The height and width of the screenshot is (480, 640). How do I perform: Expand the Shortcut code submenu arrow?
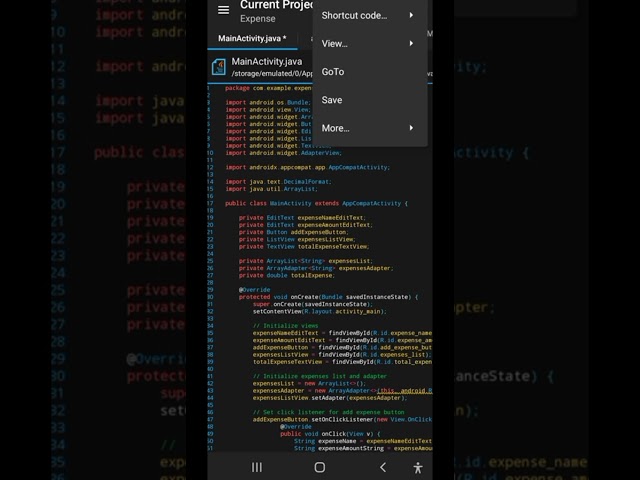point(411,16)
